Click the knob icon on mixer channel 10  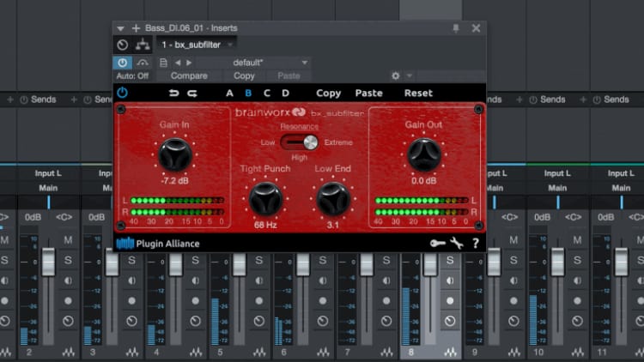(578, 321)
